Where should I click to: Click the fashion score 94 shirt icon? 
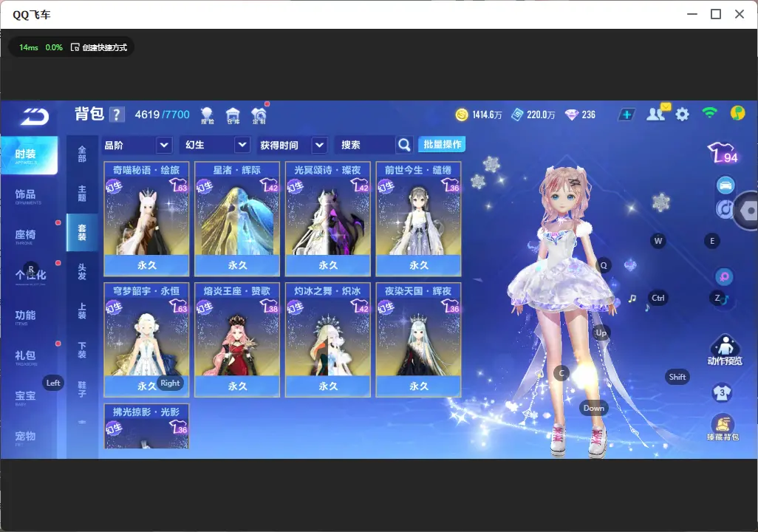[x=723, y=153]
